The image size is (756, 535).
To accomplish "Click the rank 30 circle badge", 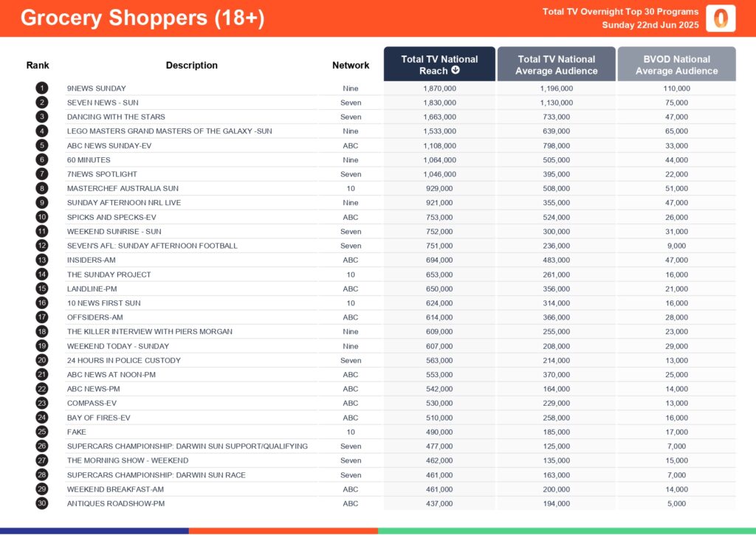I will pyautogui.click(x=41, y=503).
